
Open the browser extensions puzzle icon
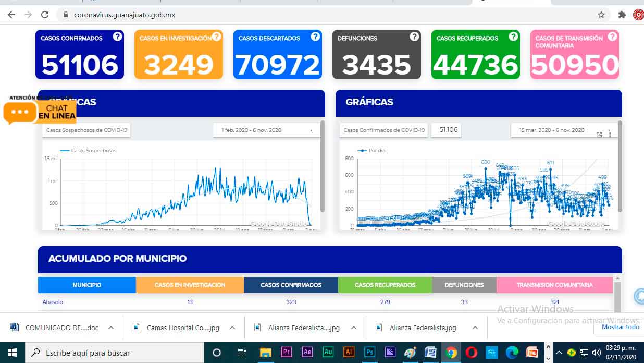click(x=622, y=15)
